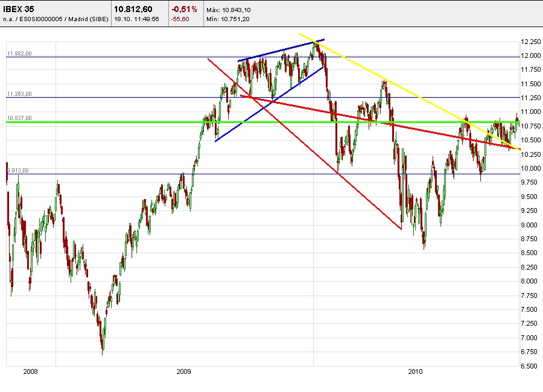Click the 9.750 price axis label
The image size is (543, 392).
pyautogui.click(x=529, y=182)
